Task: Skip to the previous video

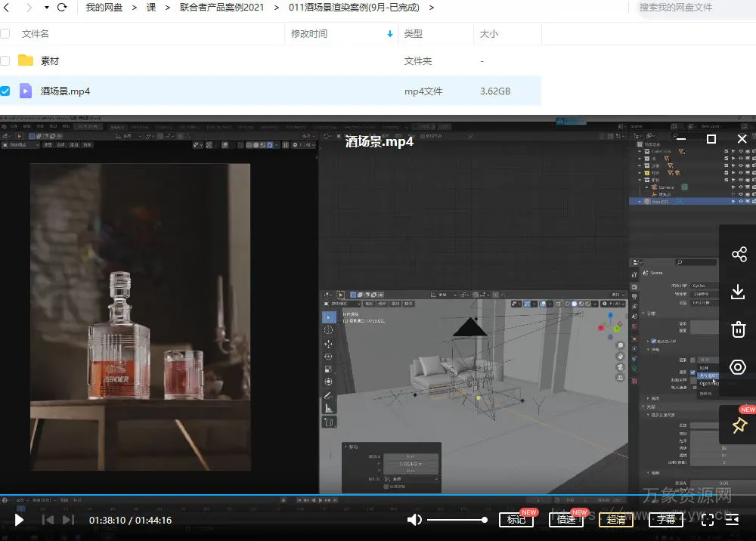Action: [x=48, y=520]
